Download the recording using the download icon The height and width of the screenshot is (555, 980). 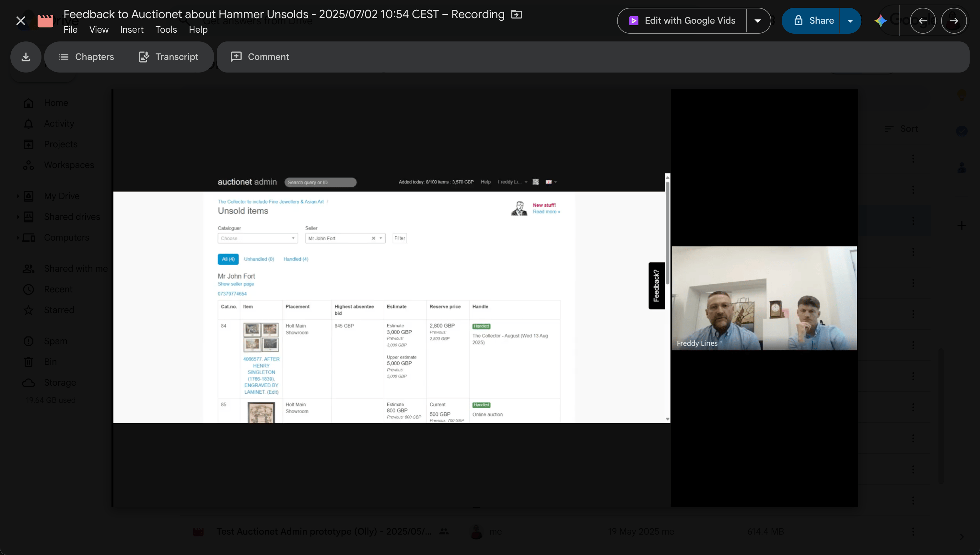pos(26,57)
